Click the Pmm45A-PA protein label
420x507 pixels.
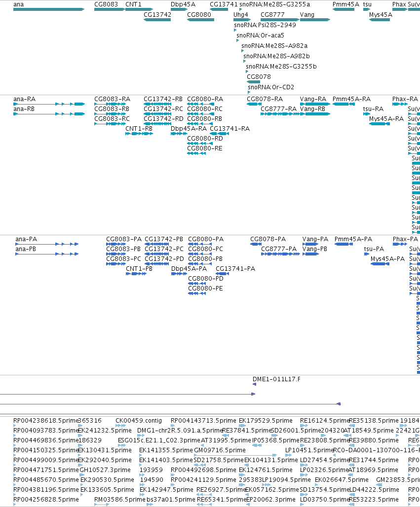coord(353,239)
